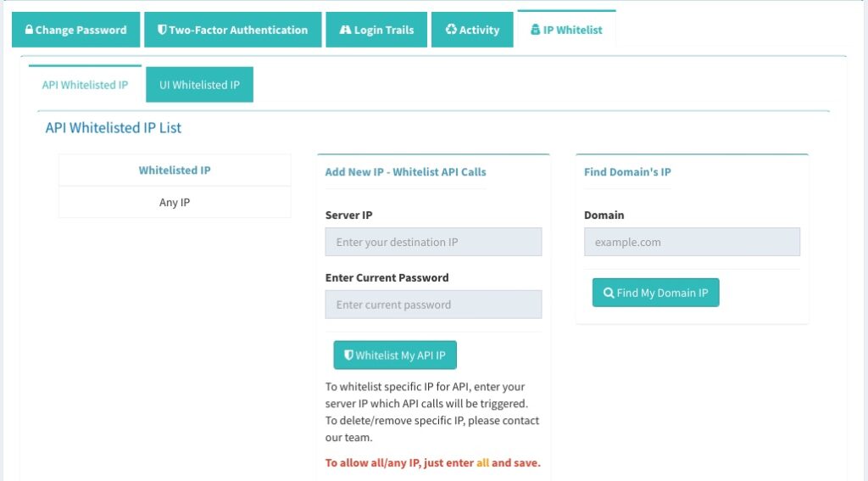
Task: Switch to UI Whitelisted IP sub-tab
Action: [x=199, y=85]
